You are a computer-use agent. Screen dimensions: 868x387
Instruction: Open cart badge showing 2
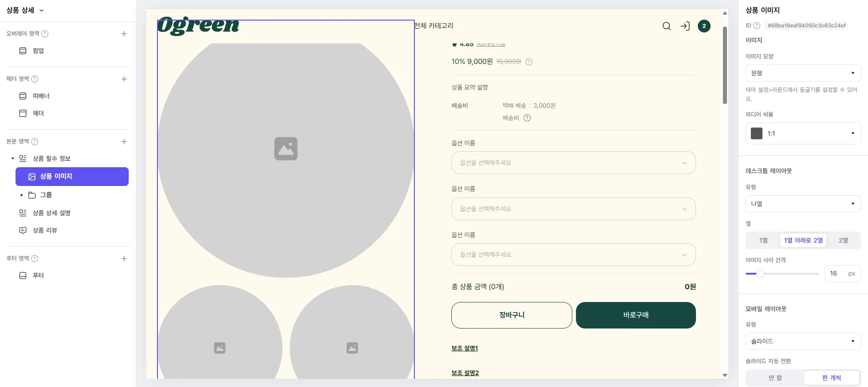(x=704, y=26)
